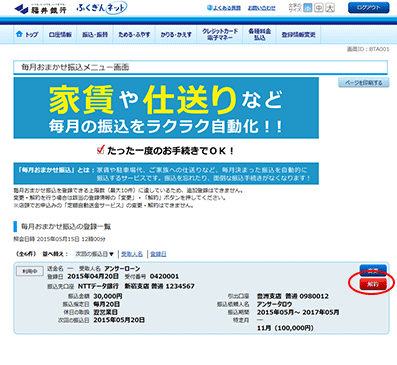
Task: Click the 2015年05月～2017年05月 period text
Action: coord(298,312)
